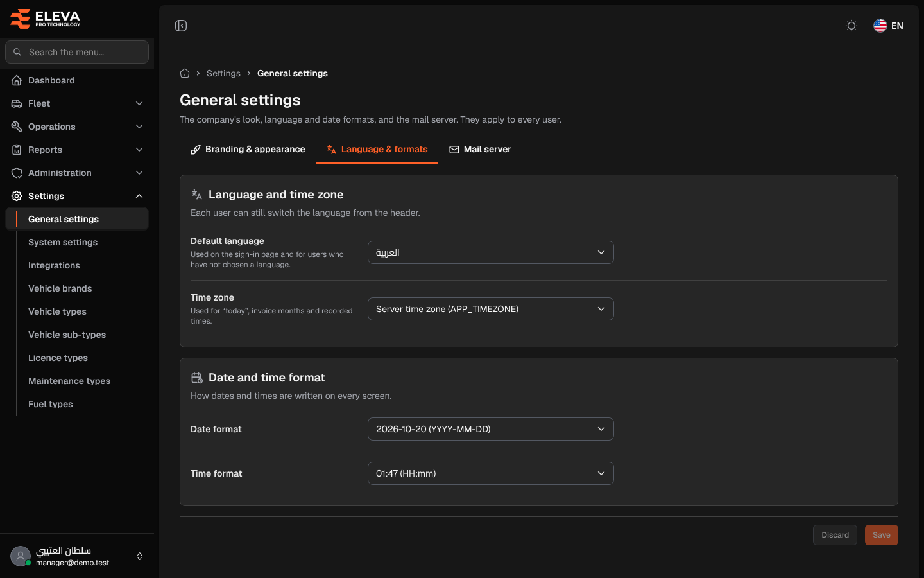This screenshot has height=578, width=924.
Task: Collapse the sidebar panel toggle icon
Action: [x=181, y=26]
